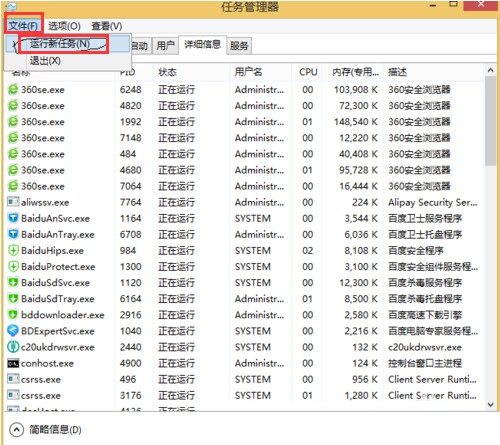This screenshot has height=445, width=500.
Task: Click the bddownloader.exe icon
Action: [x=13, y=315]
